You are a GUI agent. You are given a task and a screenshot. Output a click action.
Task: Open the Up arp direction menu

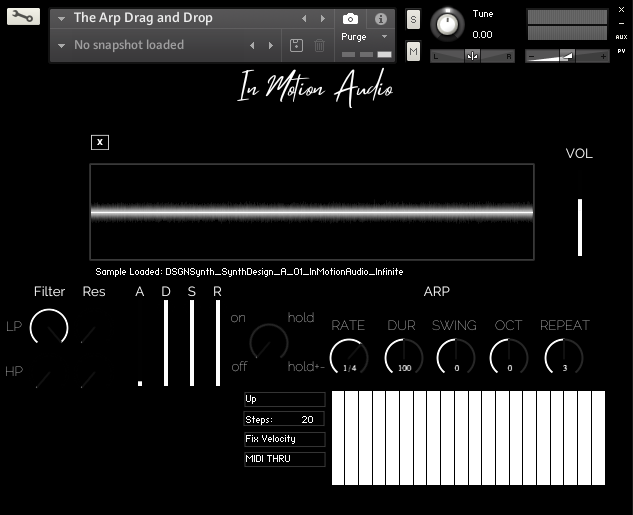(x=285, y=399)
